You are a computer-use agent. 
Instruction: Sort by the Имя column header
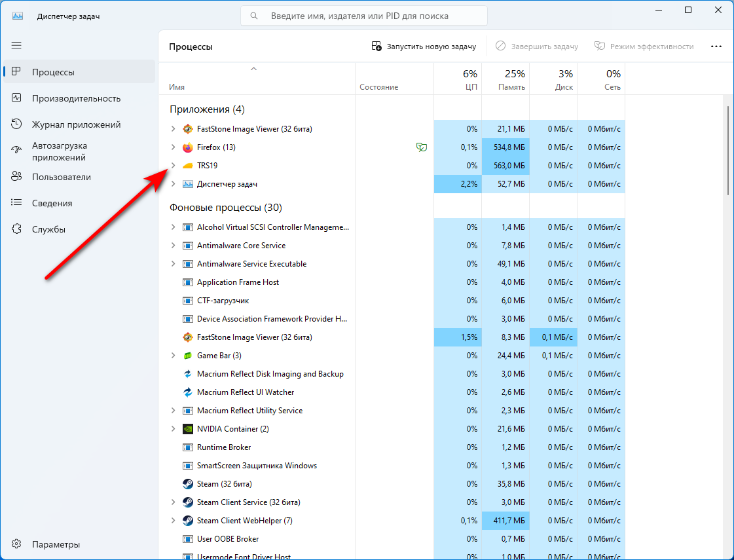point(257,79)
